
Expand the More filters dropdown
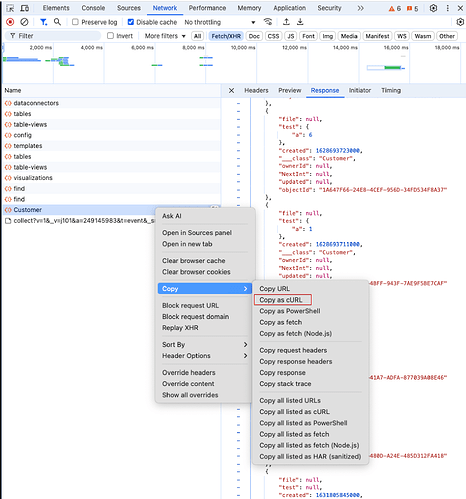(x=165, y=36)
